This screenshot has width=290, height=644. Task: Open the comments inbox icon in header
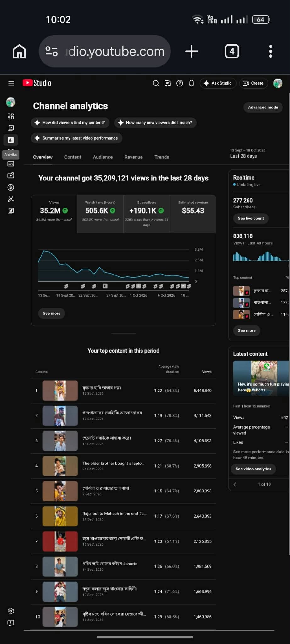coord(168,83)
